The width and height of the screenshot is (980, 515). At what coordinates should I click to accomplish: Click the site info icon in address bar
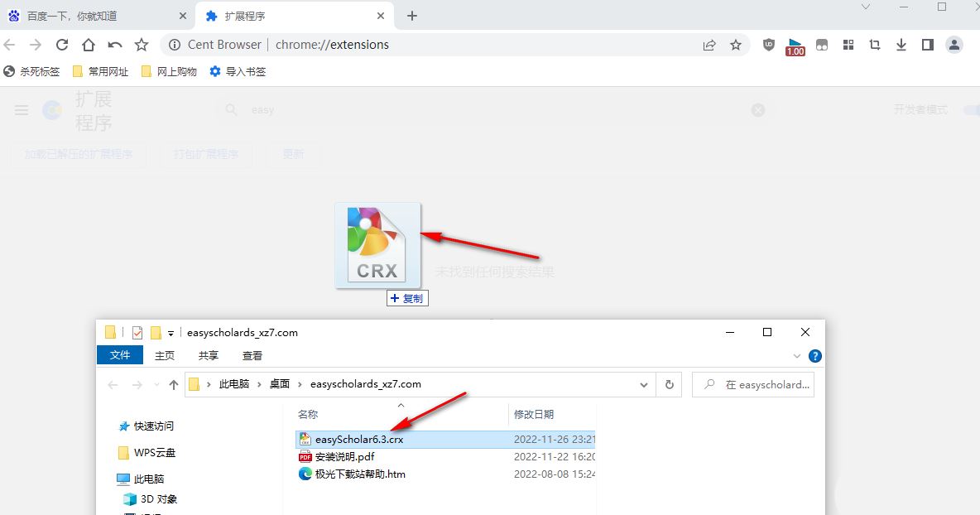pos(175,45)
